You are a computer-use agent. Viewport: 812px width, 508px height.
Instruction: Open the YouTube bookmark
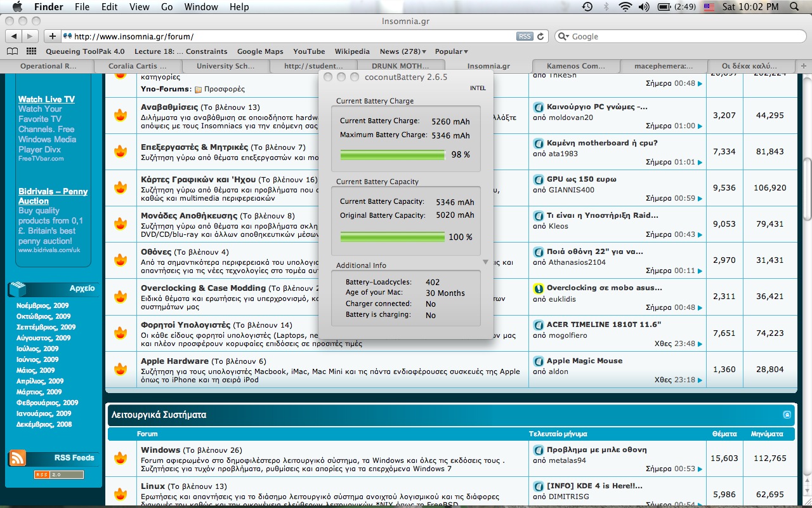309,51
